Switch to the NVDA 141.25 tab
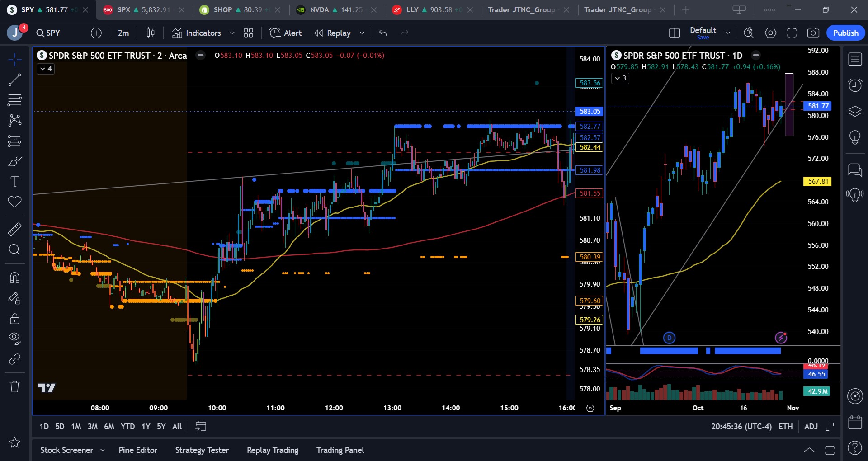Viewport: 868px width, 461px height. 336,10
